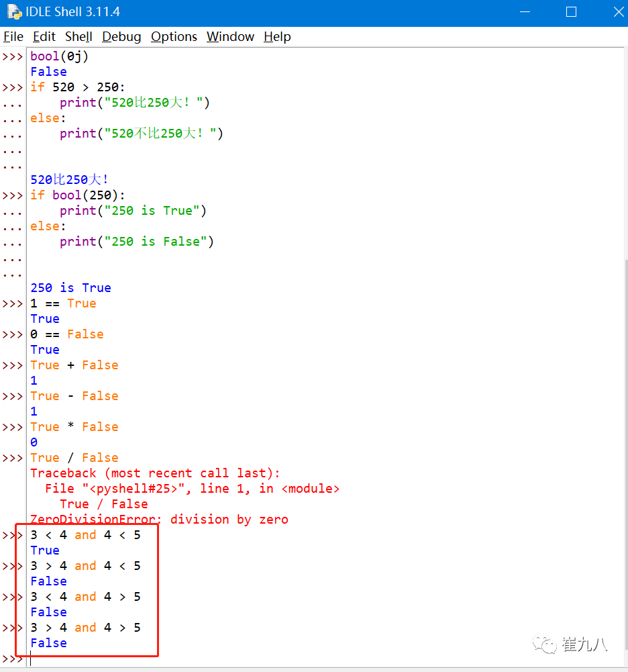Click 'ZeroDivisionError: division by zero' message
Viewport: 628px width, 672px height.
tap(159, 519)
